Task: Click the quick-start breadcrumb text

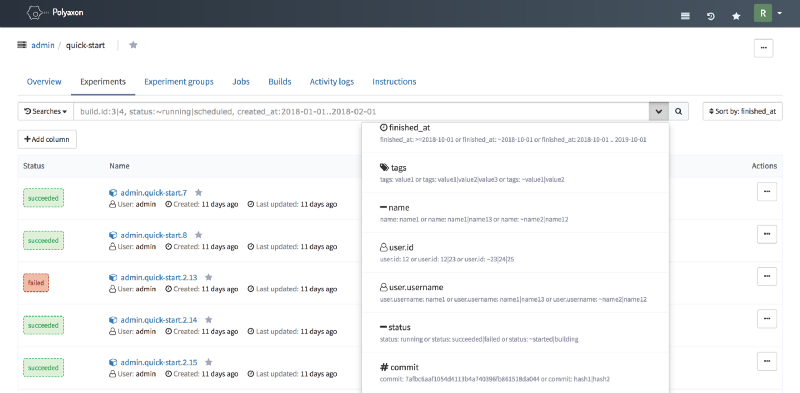Action: [85, 45]
